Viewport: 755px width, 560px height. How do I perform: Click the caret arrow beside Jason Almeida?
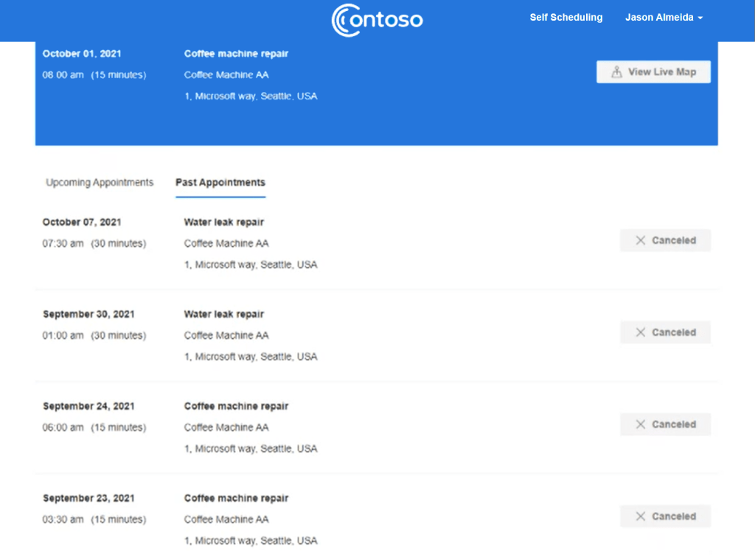point(700,18)
